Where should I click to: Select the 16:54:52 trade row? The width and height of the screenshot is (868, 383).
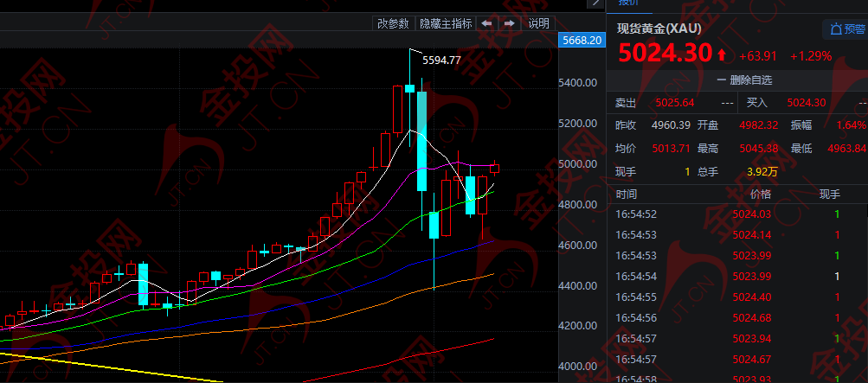coord(736,214)
